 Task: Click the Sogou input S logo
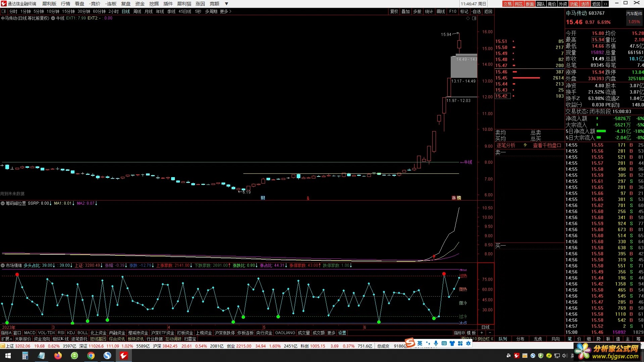[x=410, y=343]
